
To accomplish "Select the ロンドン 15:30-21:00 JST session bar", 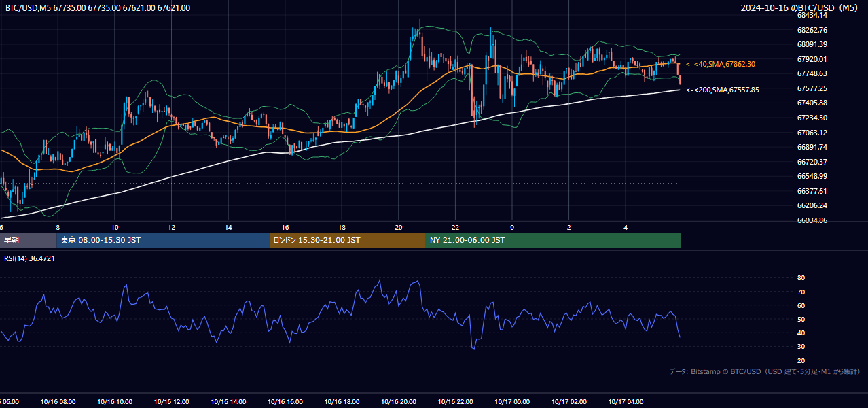I will tap(348, 240).
